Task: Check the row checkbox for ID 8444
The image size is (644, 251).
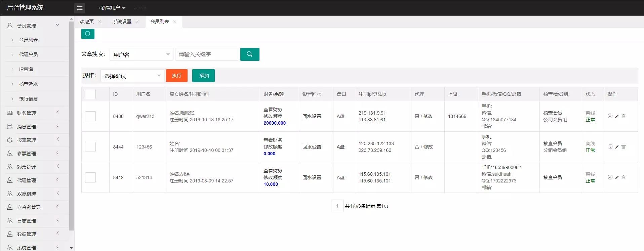Action: [90, 147]
